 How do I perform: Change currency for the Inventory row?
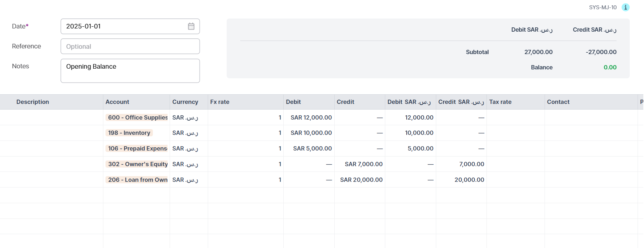[x=189, y=133]
